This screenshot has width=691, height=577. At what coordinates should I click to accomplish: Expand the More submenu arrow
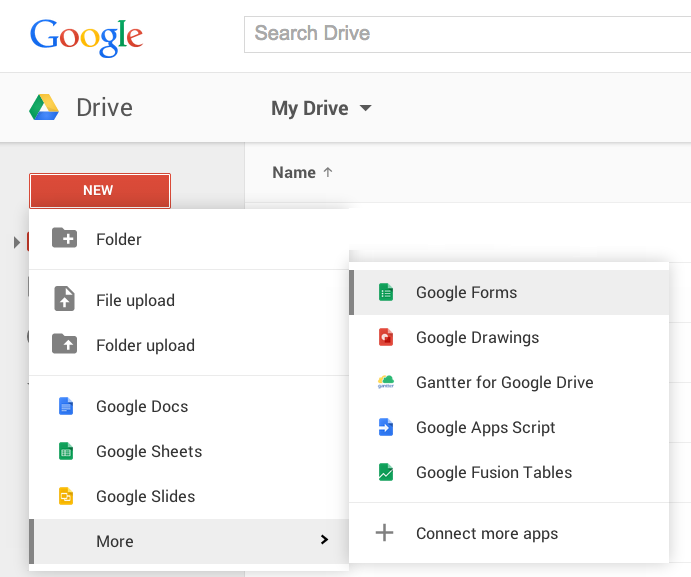click(323, 540)
